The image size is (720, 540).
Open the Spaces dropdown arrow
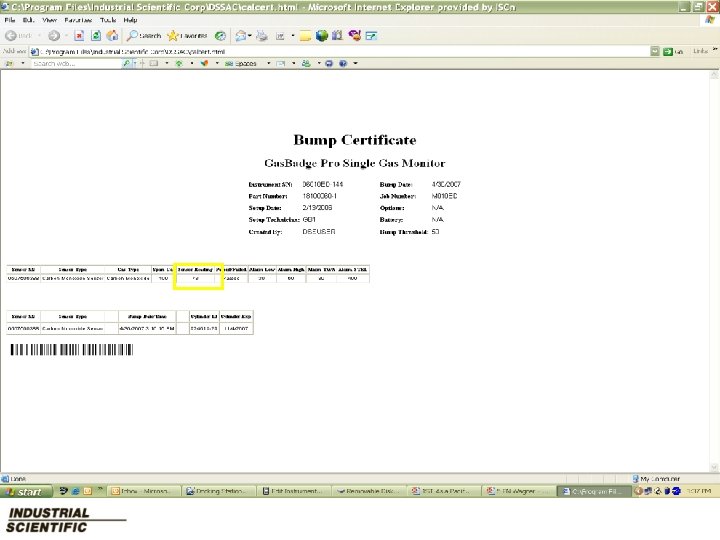(x=269, y=63)
